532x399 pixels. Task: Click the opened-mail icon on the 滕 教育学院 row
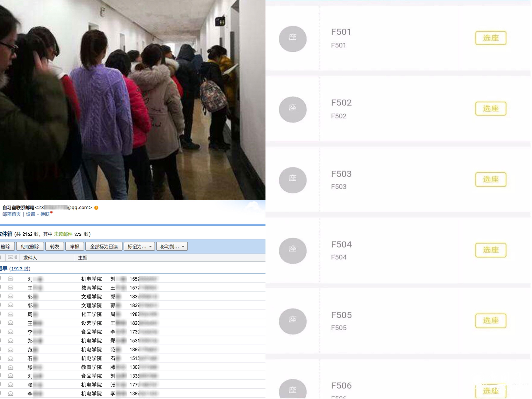click(10, 367)
